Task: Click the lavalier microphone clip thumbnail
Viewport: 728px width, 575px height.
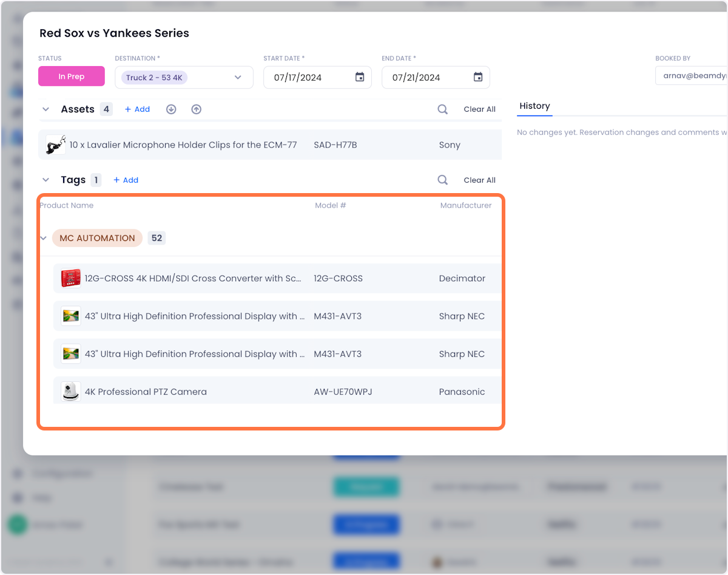Action: 56,145
